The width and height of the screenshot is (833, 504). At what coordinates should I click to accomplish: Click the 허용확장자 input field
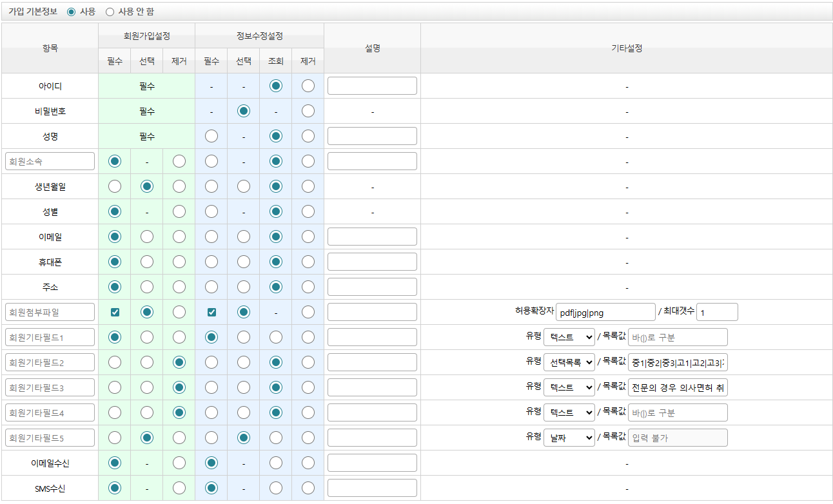pyautogui.click(x=605, y=313)
